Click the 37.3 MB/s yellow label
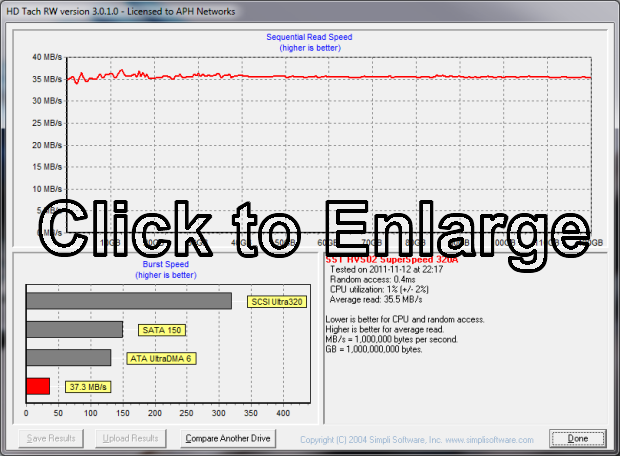 tap(88, 386)
